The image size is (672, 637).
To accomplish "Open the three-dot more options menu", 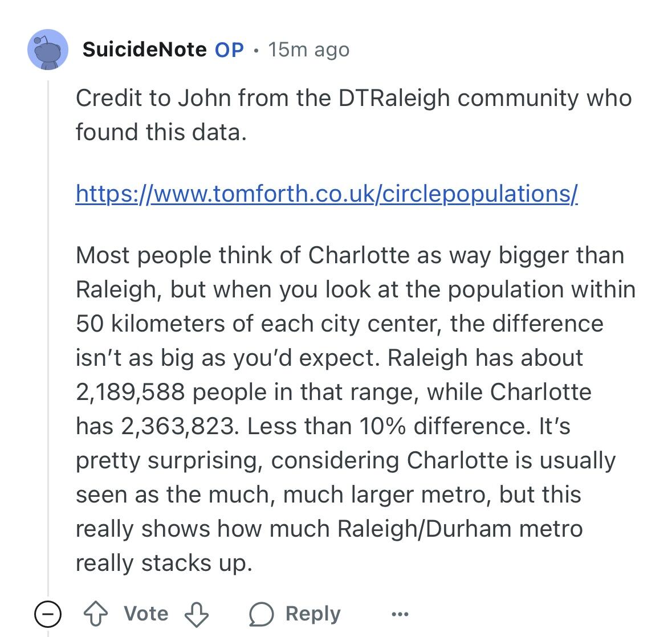I will (x=400, y=614).
